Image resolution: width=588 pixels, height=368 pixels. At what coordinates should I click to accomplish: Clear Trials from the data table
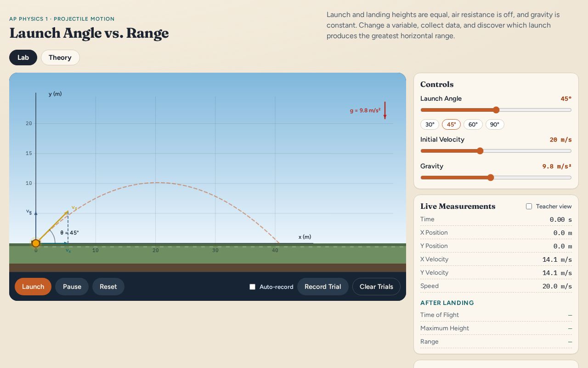[x=376, y=287]
